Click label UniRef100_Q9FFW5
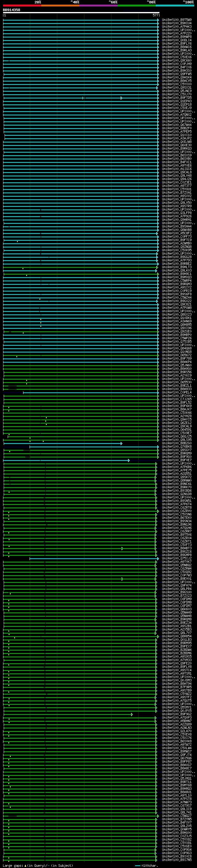Screen dimensions: 197x868 (x=177, y=74)
